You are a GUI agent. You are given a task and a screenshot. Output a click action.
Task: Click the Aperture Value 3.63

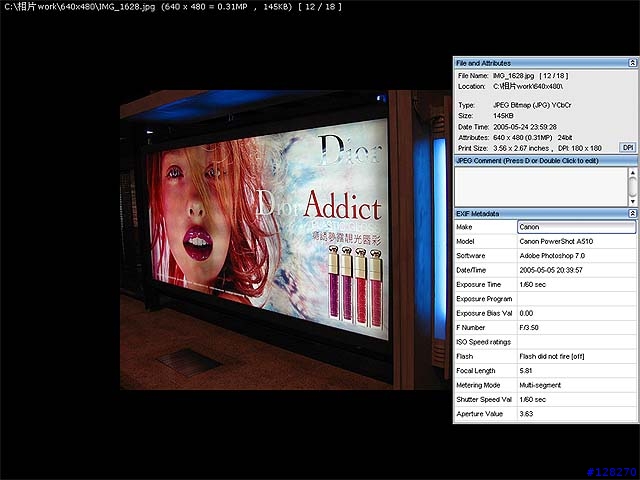(x=526, y=413)
